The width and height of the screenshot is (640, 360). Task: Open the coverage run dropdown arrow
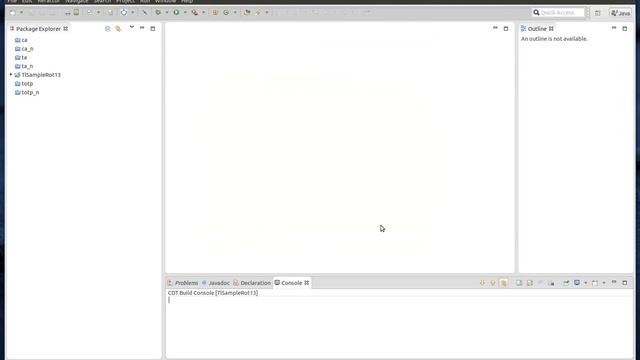tap(204, 13)
